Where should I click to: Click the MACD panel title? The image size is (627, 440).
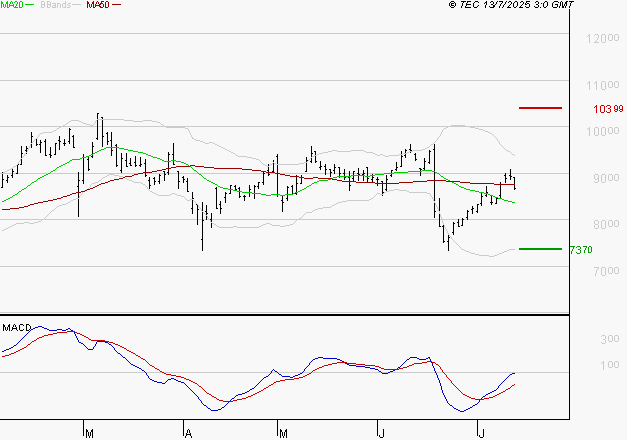pyautogui.click(x=16, y=327)
